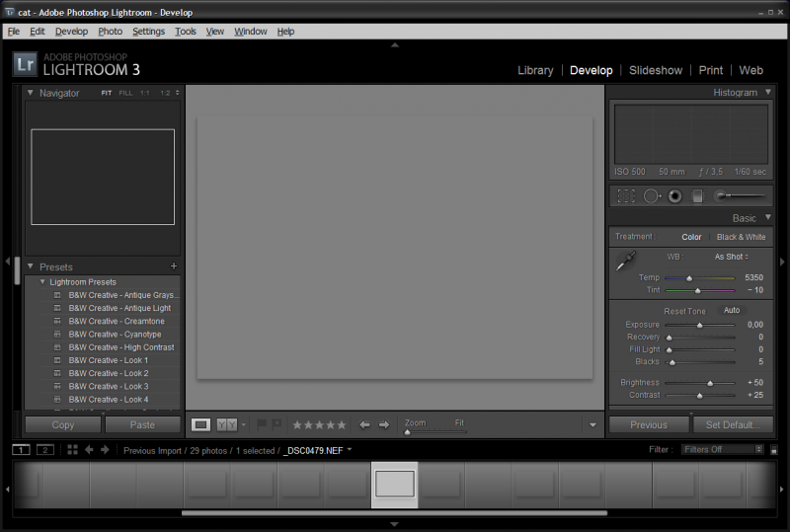This screenshot has width=790, height=532.
Task: Click the Lr Lightroom logo
Action: 26,64
